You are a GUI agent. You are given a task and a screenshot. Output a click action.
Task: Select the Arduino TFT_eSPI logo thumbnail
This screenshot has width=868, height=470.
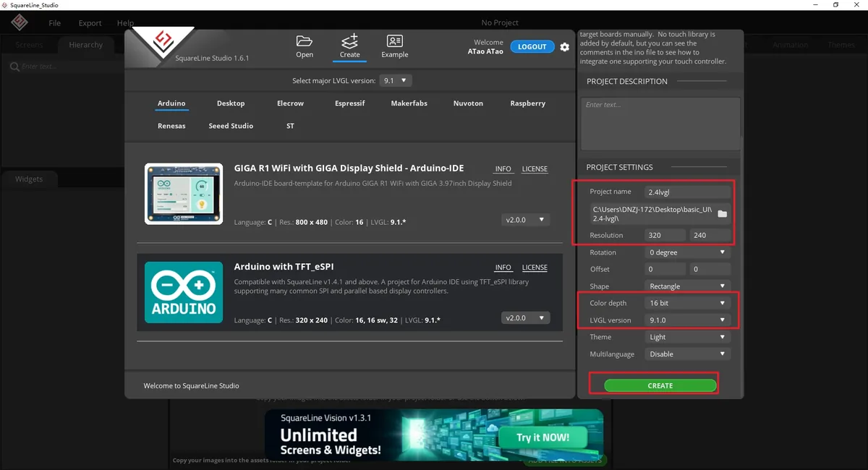tap(184, 292)
